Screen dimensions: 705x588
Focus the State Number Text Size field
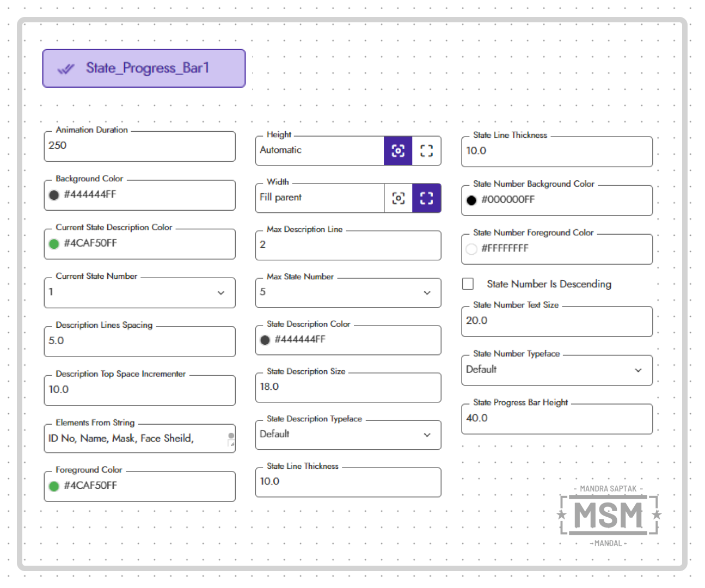pyautogui.click(x=557, y=321)
